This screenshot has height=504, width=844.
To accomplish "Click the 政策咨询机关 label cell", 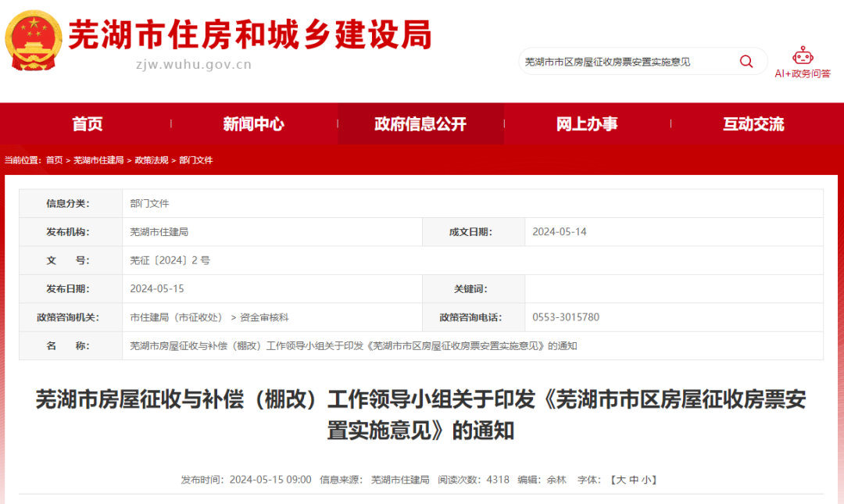I will point(70,317).
